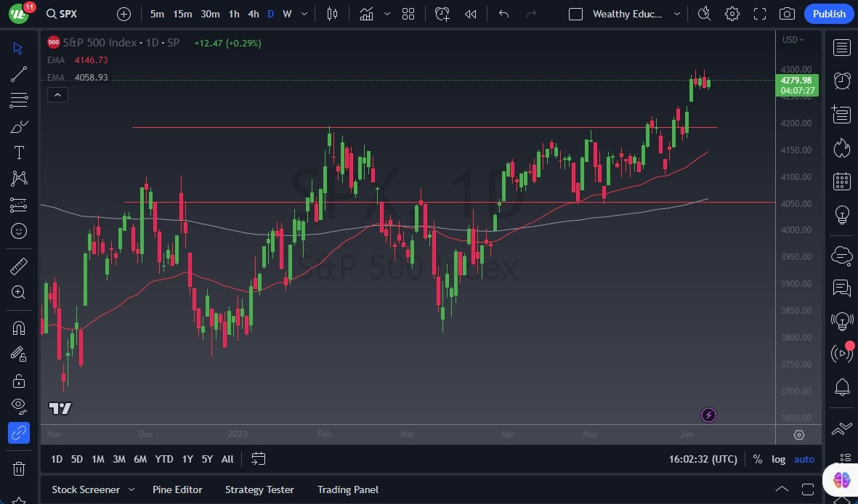
Task: Activate the zoom-in chart tool
Action: 19,292
